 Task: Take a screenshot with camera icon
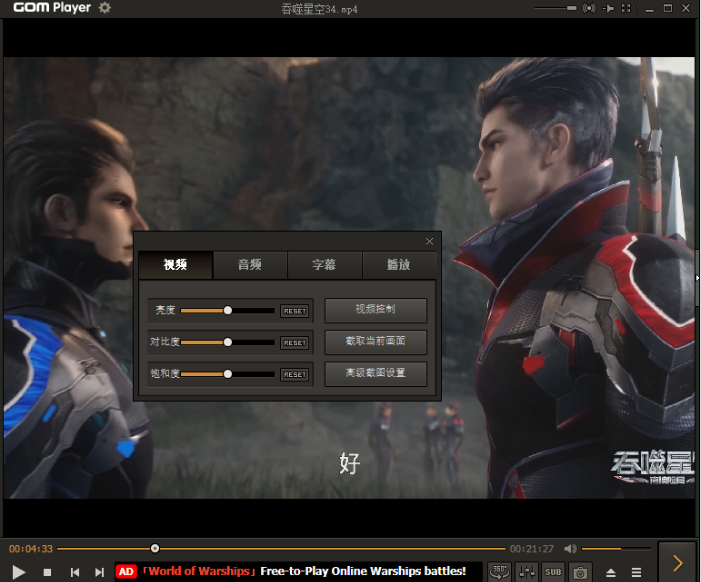tap(580, 572)
